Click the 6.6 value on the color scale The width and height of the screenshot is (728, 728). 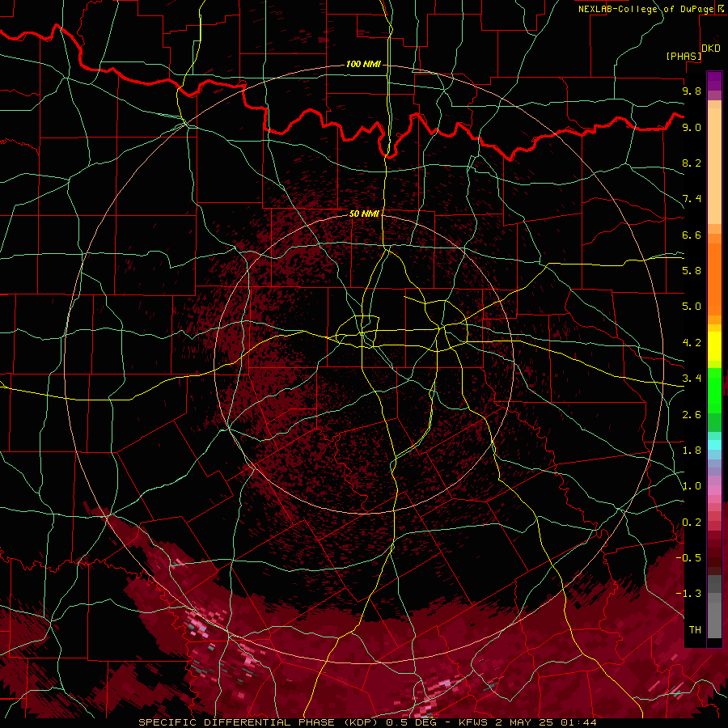point(692,235)
